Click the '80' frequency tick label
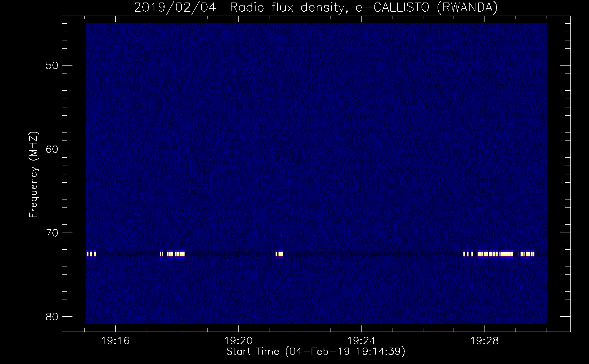 click(52, 317)
